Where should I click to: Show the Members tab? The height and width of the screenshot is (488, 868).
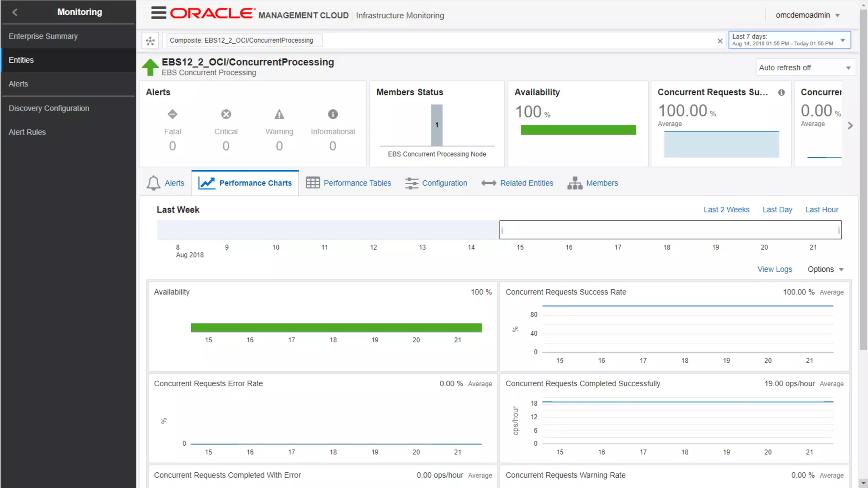[593, 183]
